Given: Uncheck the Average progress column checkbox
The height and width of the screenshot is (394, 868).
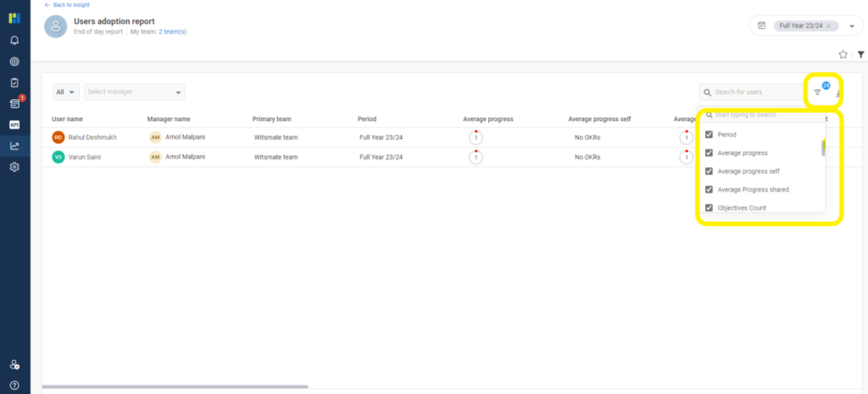Looking at the screenshot, I should [x=709, y=153].
